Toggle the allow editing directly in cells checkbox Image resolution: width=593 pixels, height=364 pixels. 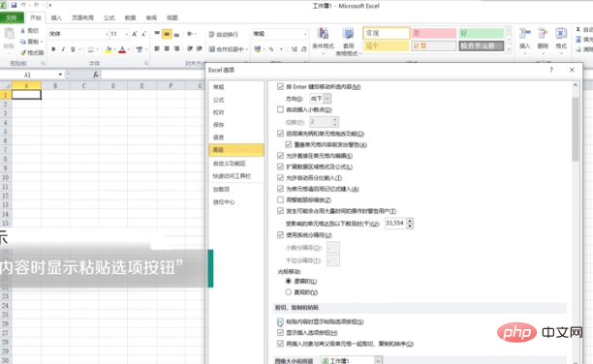point(280,155)
